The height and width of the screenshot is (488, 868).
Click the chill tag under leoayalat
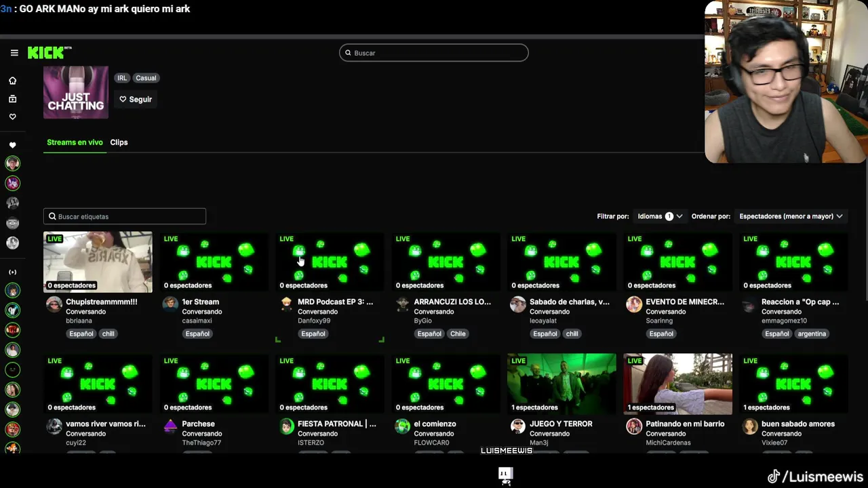(572, 333)
